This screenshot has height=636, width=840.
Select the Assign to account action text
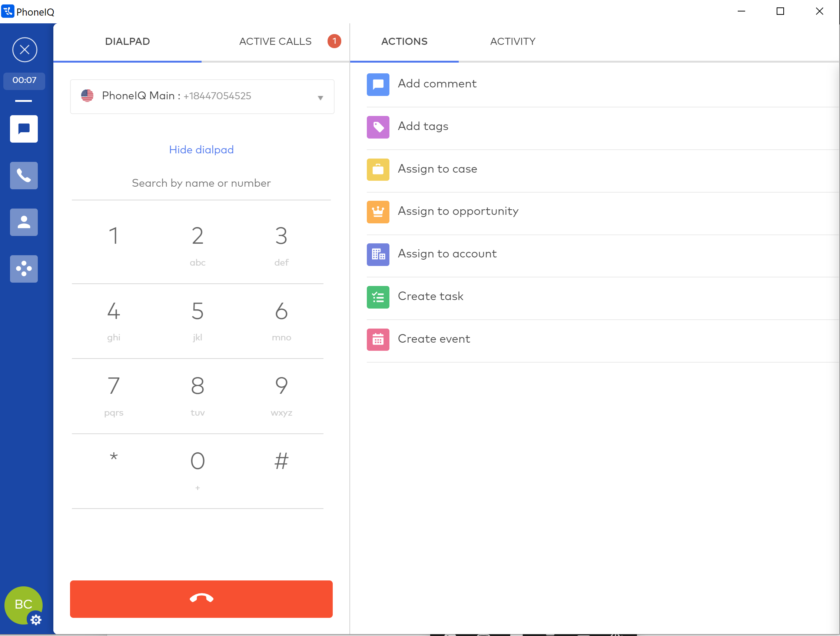447,254
